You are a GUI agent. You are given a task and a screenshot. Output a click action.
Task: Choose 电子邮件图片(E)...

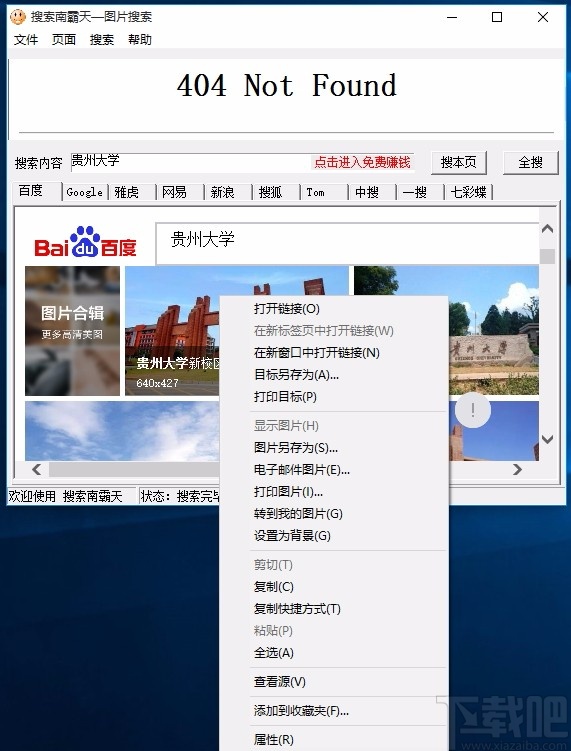pos(334,470)
